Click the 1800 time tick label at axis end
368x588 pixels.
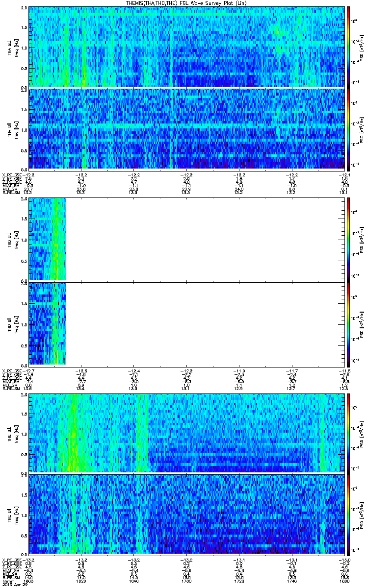tap(343, 582)
